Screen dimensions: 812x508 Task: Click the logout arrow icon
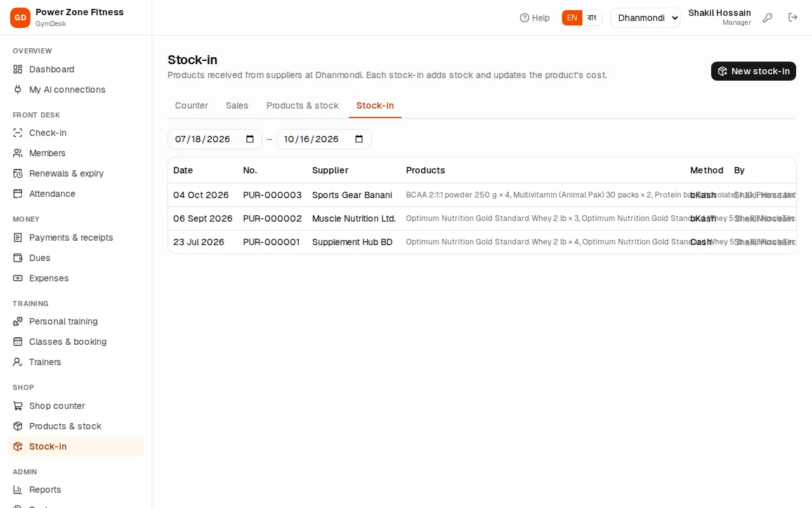point(793,18)
